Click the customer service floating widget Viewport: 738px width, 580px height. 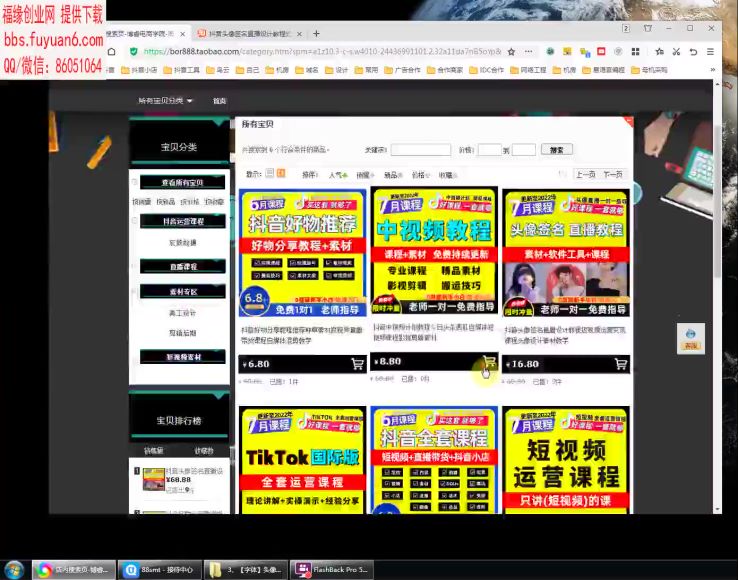click(690, 339)
